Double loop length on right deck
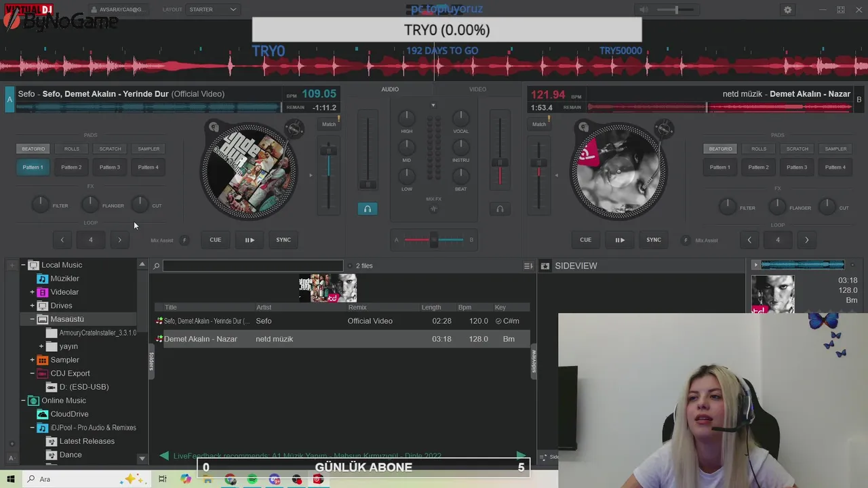The image size is (868, 488). pos(806,240)
